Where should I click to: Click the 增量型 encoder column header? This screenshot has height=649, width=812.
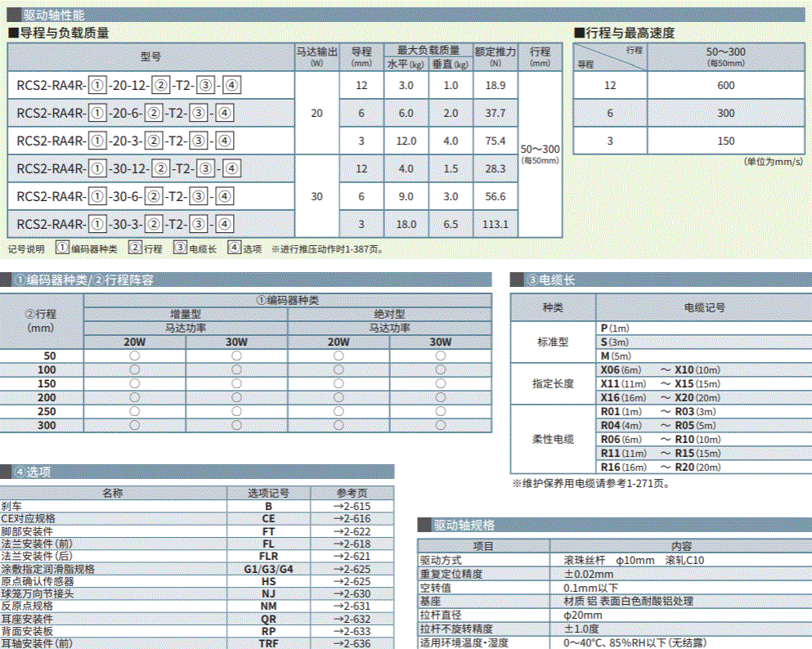(186, 314)
